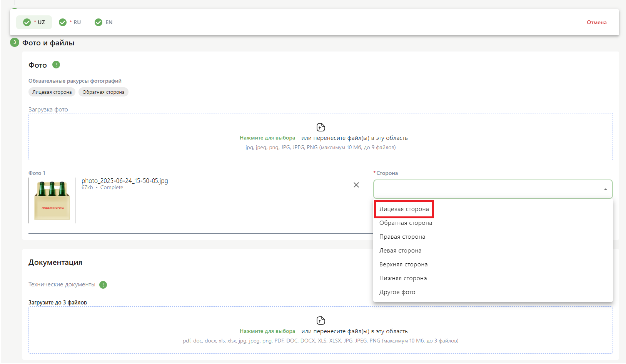626x364 pixels.
Task: Click Отмена to cancel
Action: (596, 22)
